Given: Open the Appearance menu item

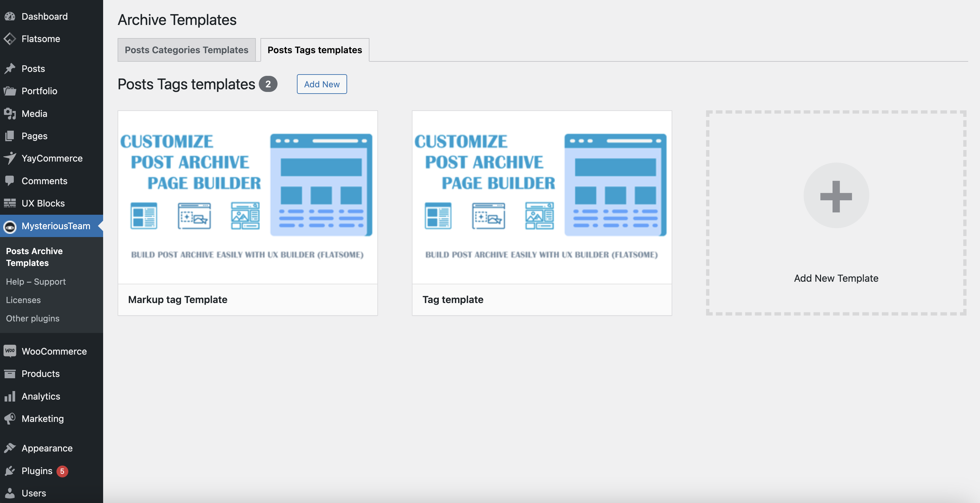Looking at the screenshot, I should point(47,448).
